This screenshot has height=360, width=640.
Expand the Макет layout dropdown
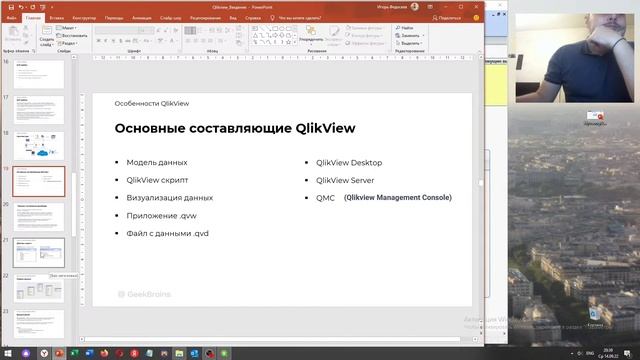coord(66,28)
